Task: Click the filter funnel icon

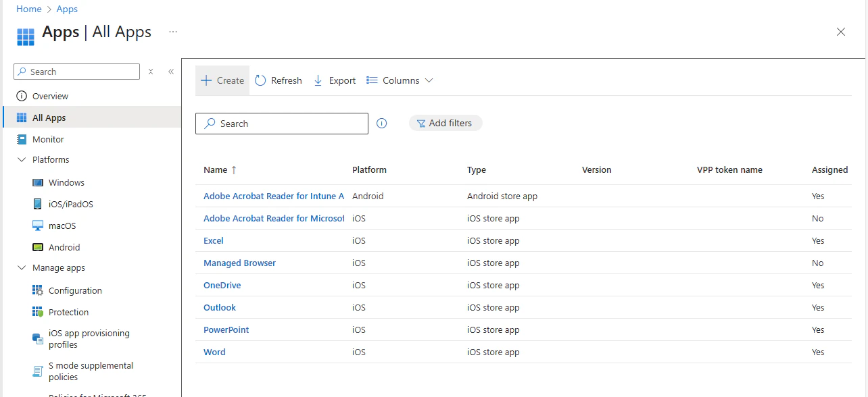Action: pos(421,124)
